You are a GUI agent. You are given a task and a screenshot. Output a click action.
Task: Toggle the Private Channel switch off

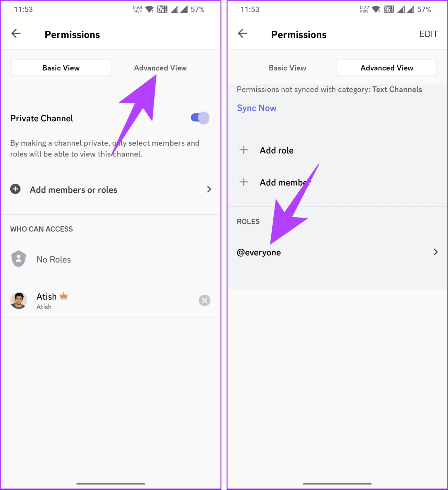click(200, 118)
